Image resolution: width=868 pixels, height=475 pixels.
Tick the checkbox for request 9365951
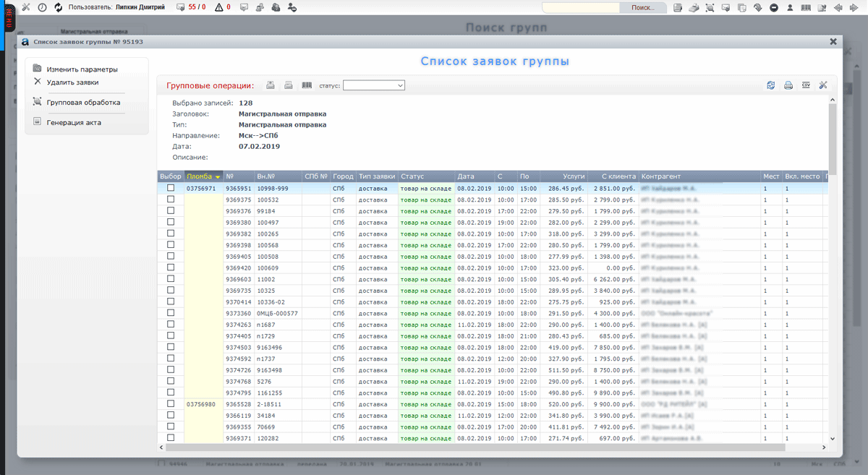171,188
